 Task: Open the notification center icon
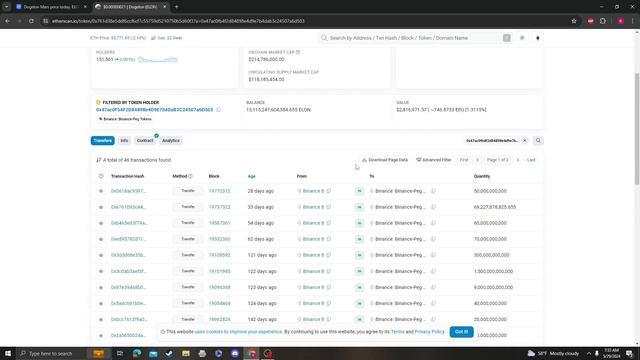[x=629, y=353]
